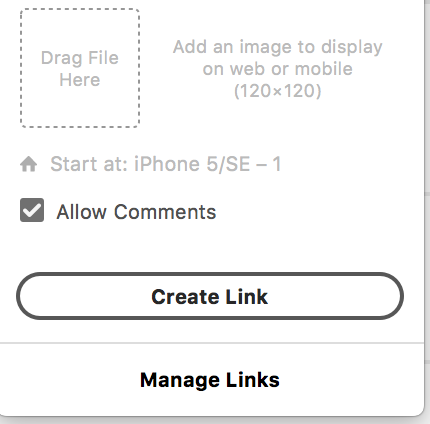Click the Drag File text in dashed box
Screen dimensions: 430x424
(x=80, y=58)
